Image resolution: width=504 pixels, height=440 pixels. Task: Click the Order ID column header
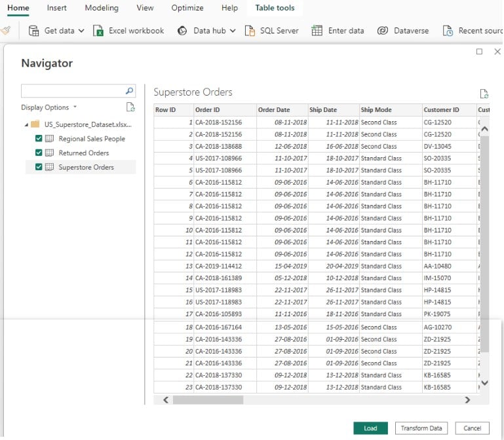click(x=225, y=110)
